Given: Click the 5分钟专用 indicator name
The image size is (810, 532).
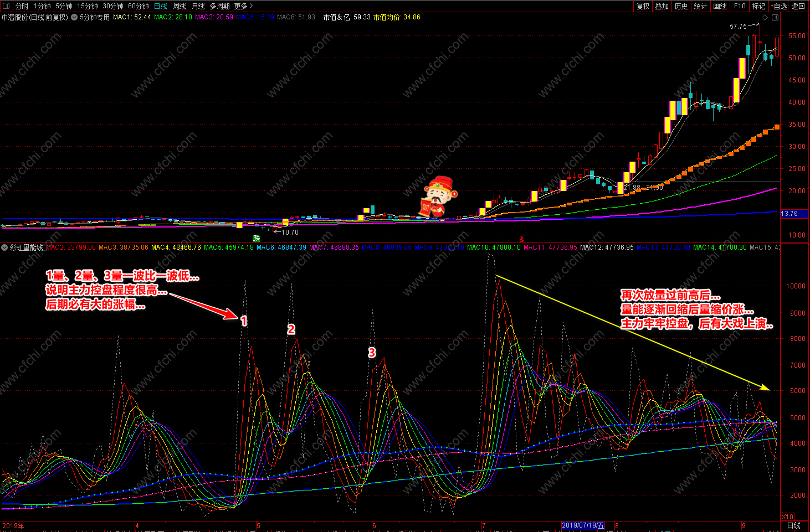Looking at the screenshot, I should 95,17.
